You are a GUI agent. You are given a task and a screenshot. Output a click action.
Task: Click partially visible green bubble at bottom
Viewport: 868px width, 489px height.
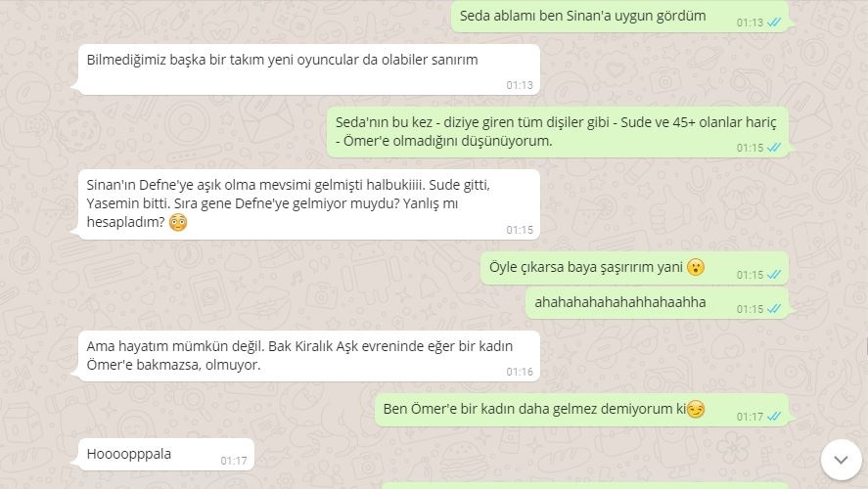(584, 486)
